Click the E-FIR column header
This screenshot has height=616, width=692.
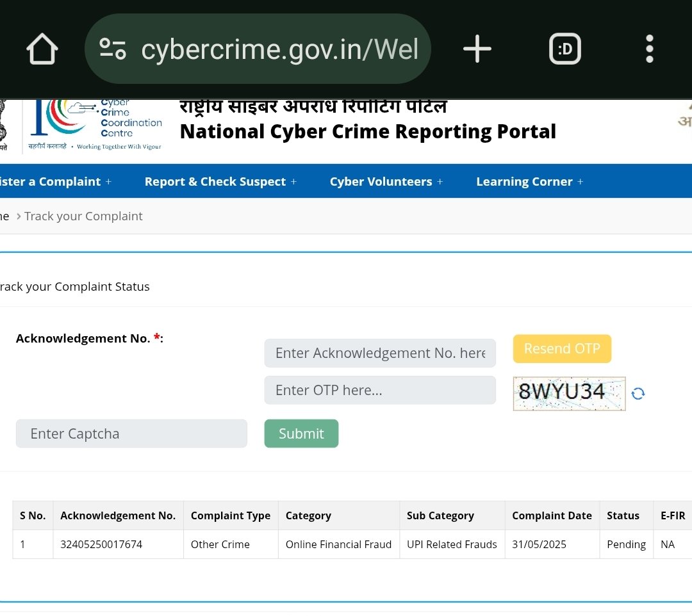click(673, 515)
